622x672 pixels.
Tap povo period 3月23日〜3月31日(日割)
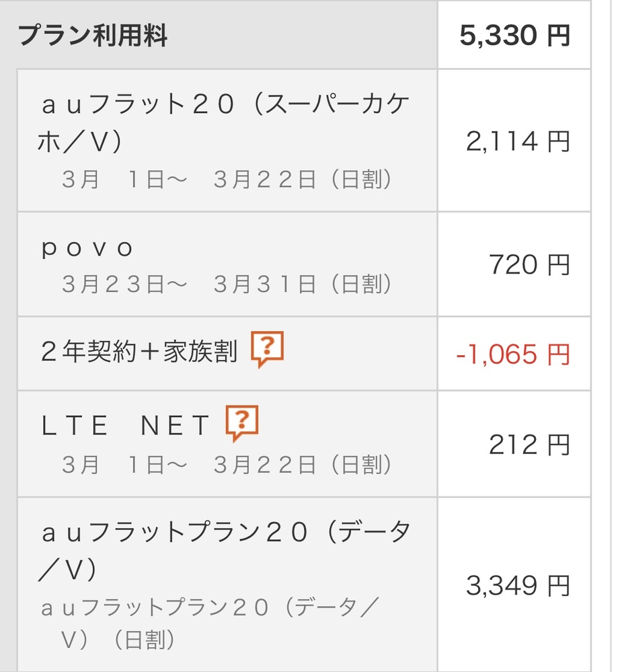(227, 284)
